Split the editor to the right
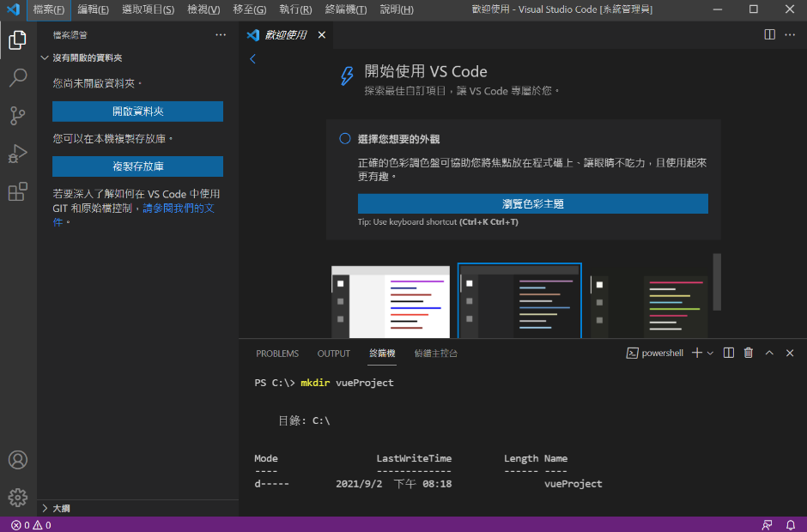This screenshot has width=807, height=532. 769,34
